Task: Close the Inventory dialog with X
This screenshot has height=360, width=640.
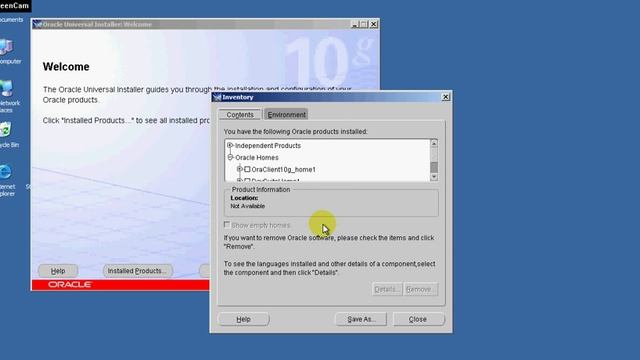Action: click(445, 97)
